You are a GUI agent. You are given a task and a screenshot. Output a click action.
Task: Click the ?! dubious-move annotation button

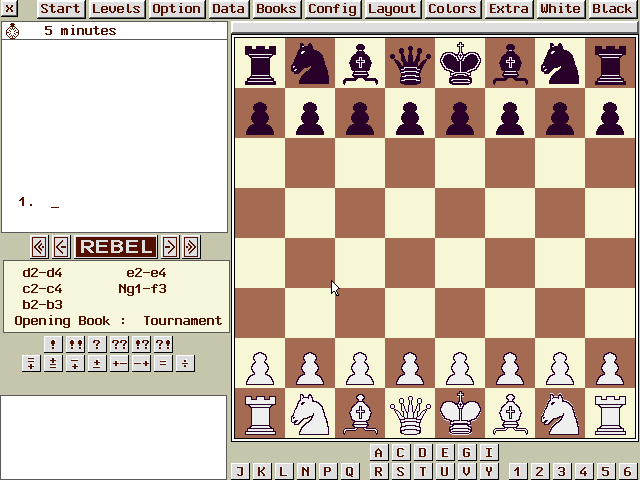pos(163,344)
